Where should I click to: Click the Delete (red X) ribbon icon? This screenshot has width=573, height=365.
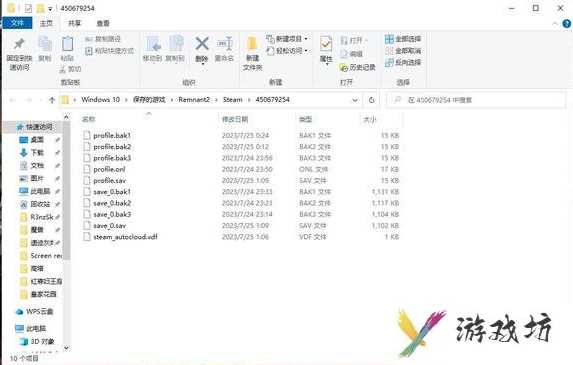(202, 44)
